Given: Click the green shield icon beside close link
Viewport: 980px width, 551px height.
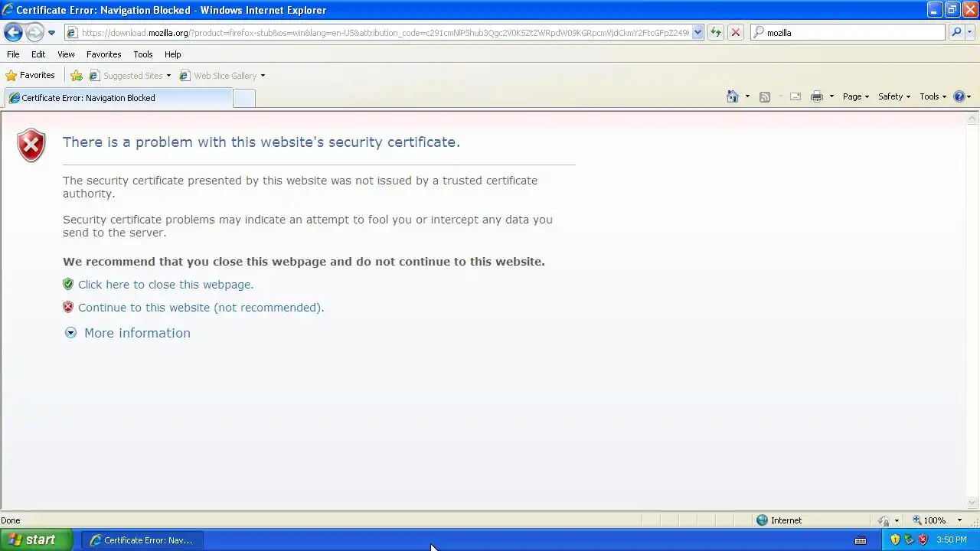Looking at the screenshot, I should point(68,284).
